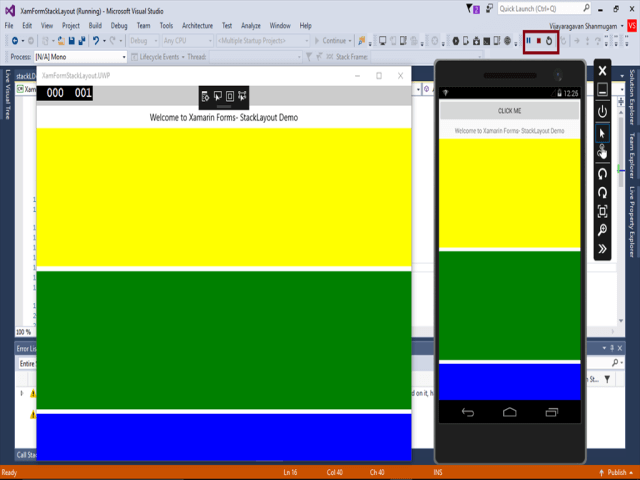Click the green box in the UWP window
The image size is (640, 480).
(x=224, y=340)
